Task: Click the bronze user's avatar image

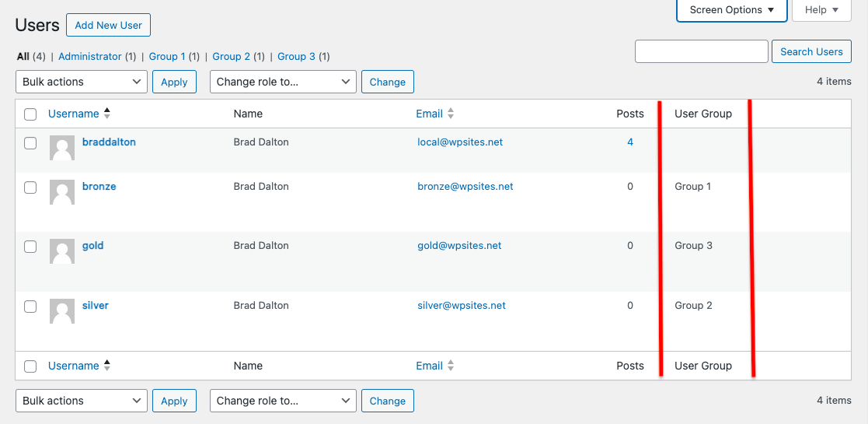Action: tap(62, 192)
